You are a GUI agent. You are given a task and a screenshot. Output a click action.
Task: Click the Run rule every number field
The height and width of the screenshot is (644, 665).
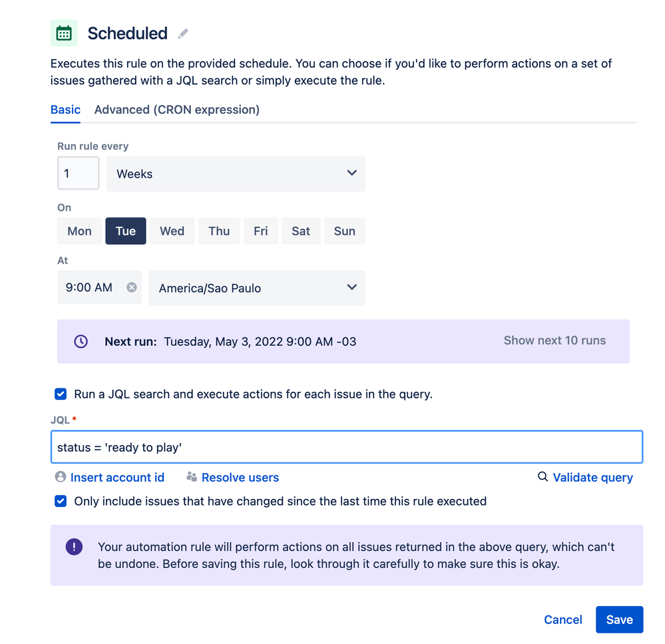[79, 173]
